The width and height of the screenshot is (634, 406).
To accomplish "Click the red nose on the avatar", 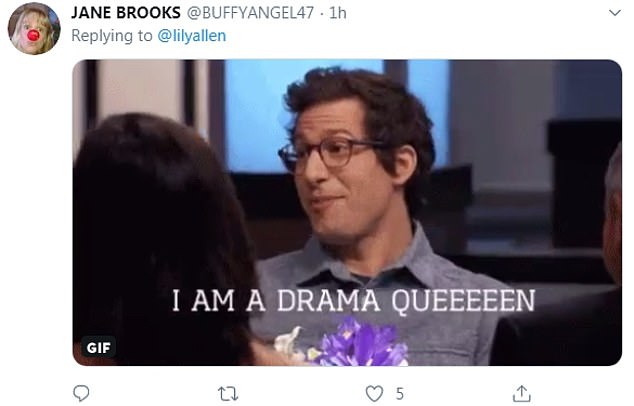I will [33, 36].
